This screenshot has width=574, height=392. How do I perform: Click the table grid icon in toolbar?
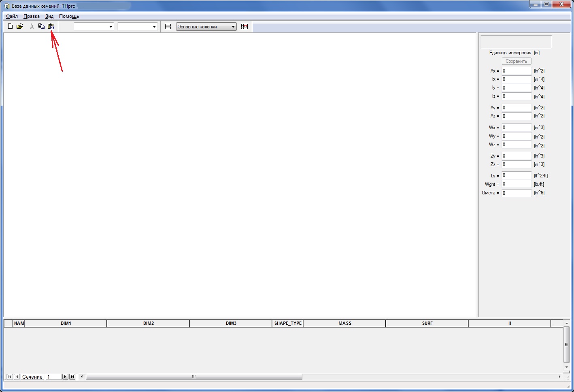coord(168,27)
